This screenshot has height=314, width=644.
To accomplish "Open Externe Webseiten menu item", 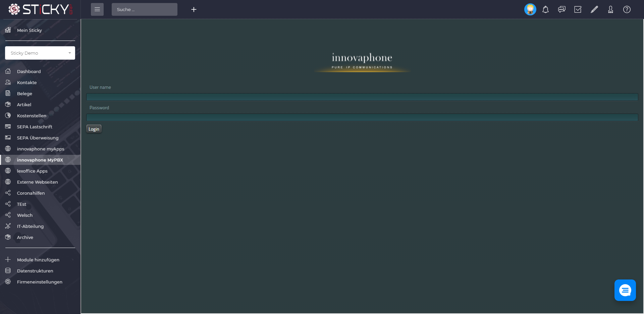I will coord(40,182).
